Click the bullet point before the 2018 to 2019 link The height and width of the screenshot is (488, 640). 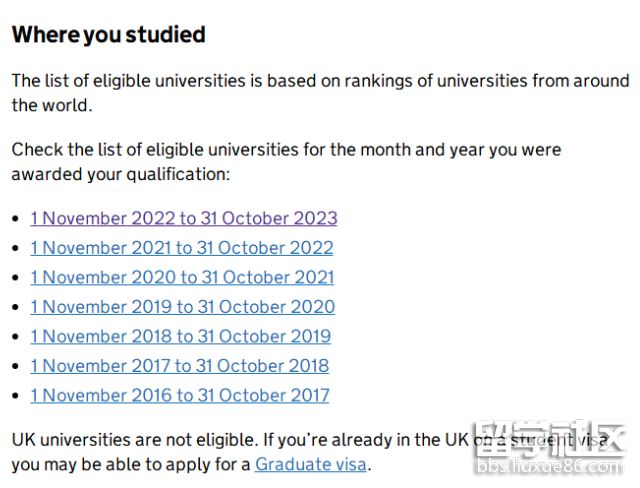[16, 337]
